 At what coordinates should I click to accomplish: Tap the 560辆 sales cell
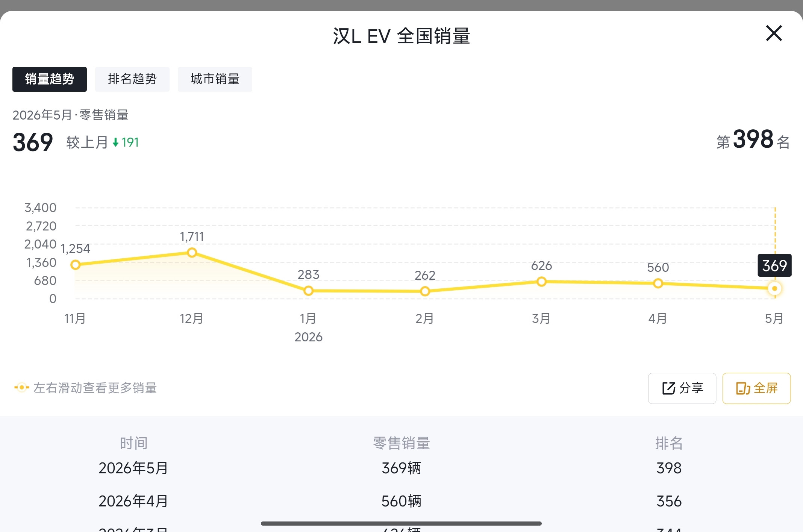[401, 501]
